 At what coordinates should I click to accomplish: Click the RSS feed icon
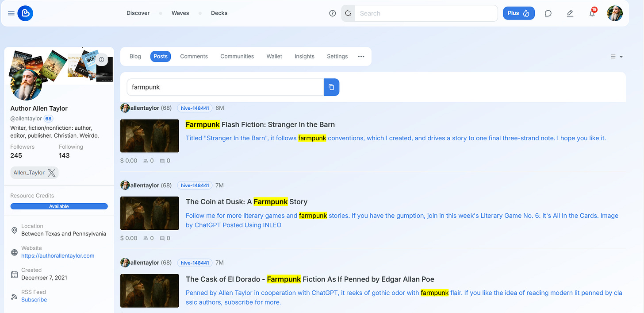[x=14, y=296]
